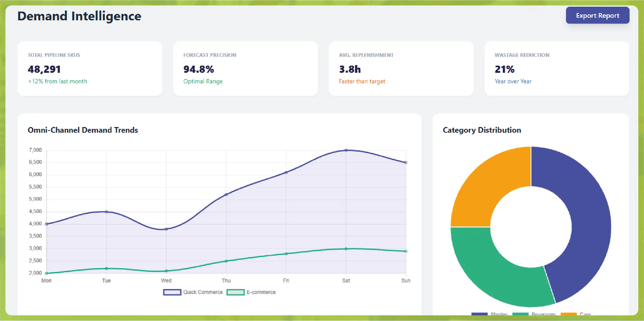Open the Forecast Precision card
The height and width of the screenshot is (321, 644).
[x=245, y=68]
